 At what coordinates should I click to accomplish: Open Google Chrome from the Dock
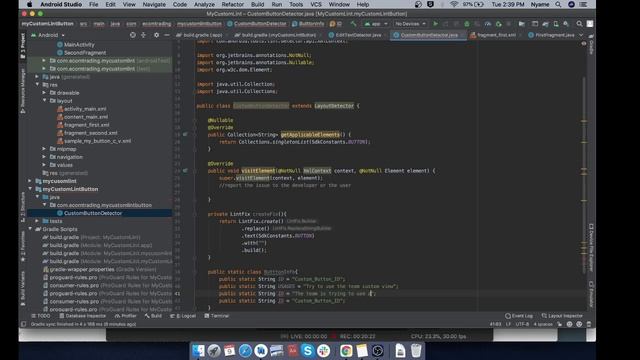346,351
